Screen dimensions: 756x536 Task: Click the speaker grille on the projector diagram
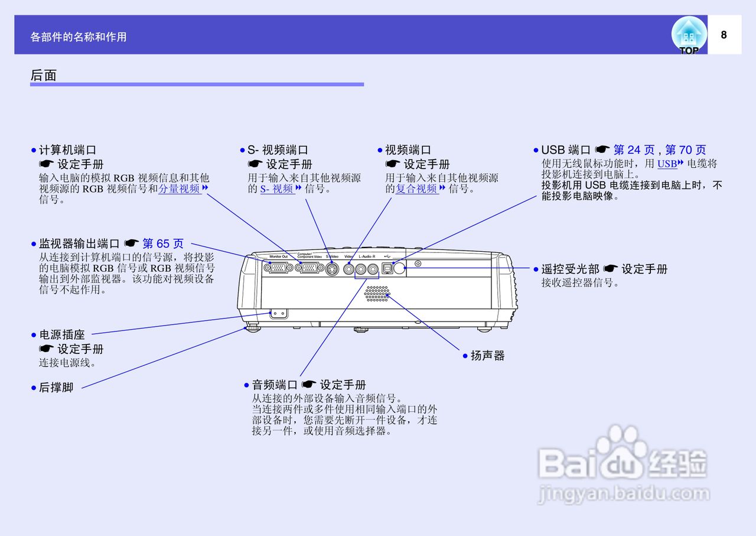click(x=377, y=293)
